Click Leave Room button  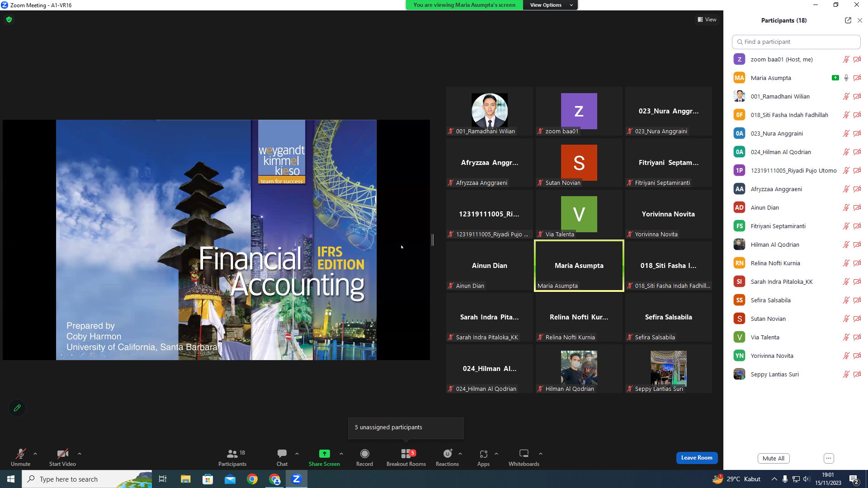[x=697, y=458]
